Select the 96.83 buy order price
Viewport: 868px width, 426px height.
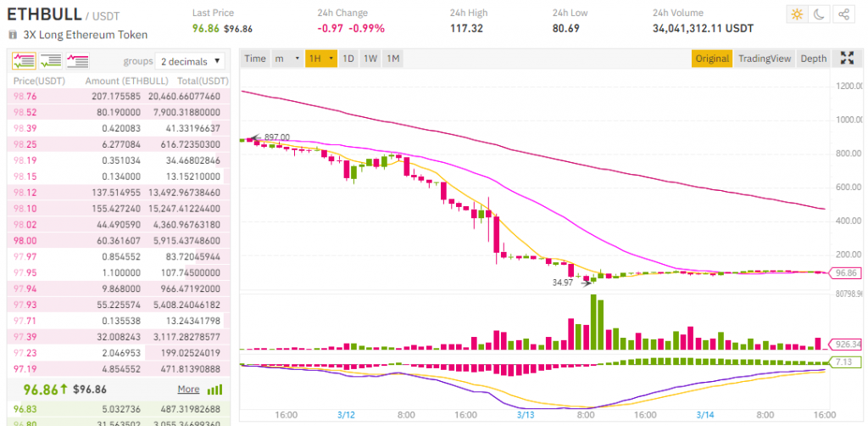(x=24, y=409)
